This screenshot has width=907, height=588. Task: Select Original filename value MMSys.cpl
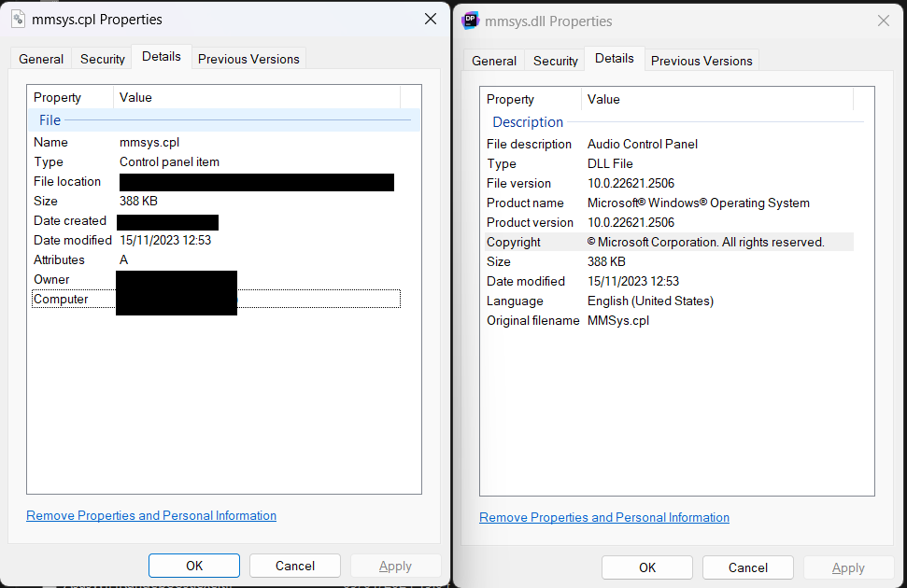pos(618,321)
